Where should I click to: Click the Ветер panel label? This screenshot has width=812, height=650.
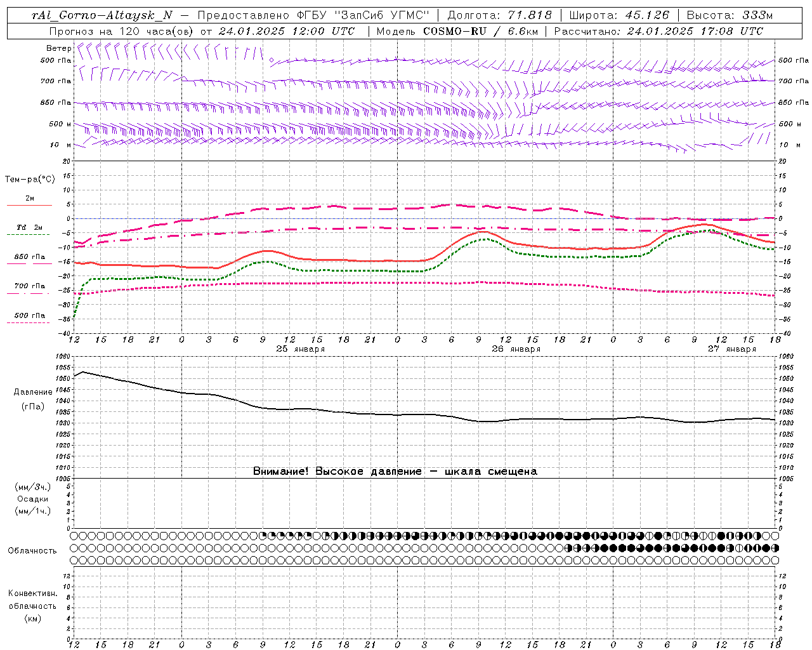pos(58,48)
